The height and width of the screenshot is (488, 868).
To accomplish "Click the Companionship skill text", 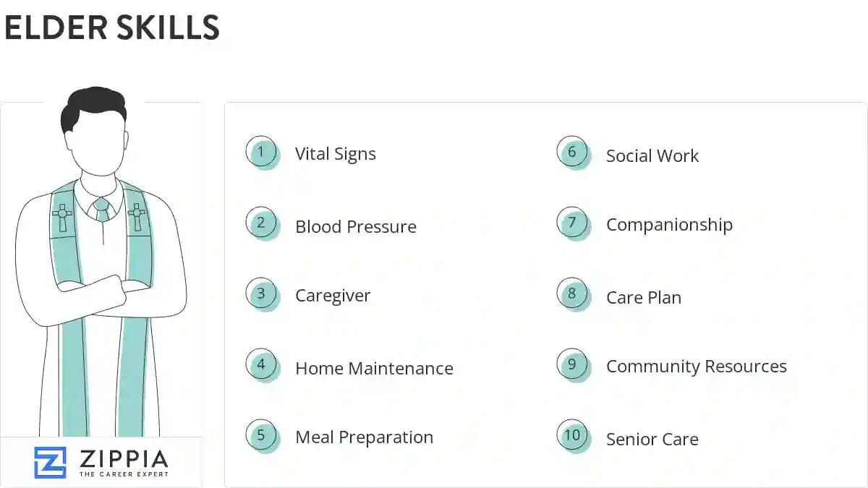I will (669, 225).
